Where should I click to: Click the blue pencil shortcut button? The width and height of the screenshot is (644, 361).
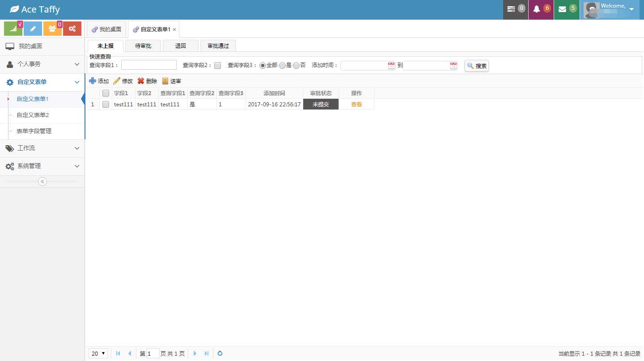[33, 29]
